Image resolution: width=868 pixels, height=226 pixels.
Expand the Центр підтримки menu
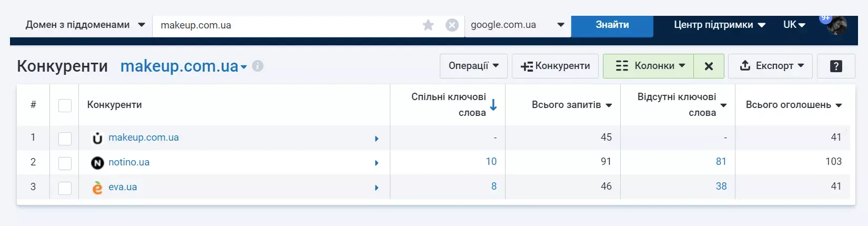(719, 25)
